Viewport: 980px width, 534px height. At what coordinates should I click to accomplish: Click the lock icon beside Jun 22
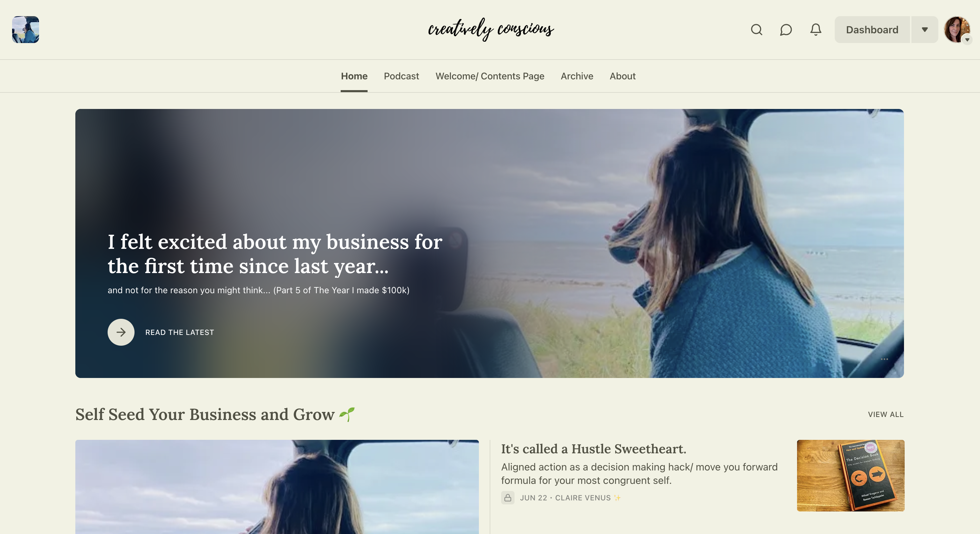point(507,497)
